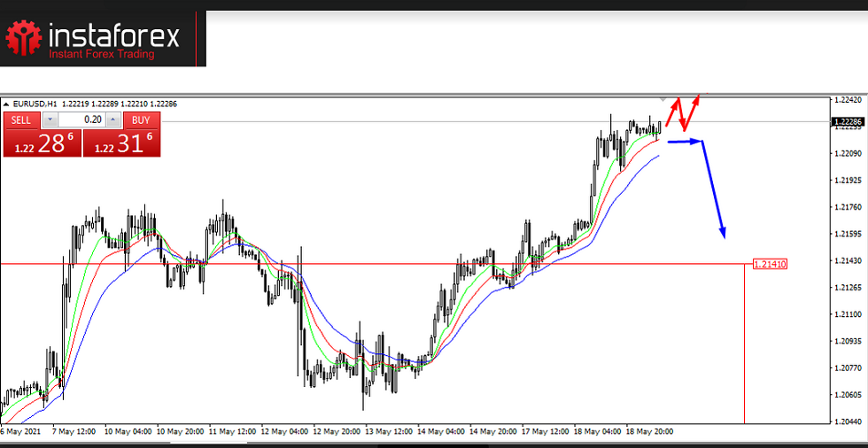Click the instaforex brand name text
Image resolution: width=868 pixels, height=448 pixels.
[x=112, y=35]
